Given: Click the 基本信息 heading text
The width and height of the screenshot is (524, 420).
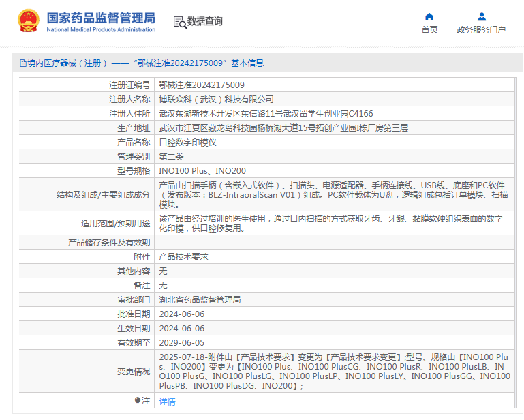Looking at the screenshot, I should point(247,63).
